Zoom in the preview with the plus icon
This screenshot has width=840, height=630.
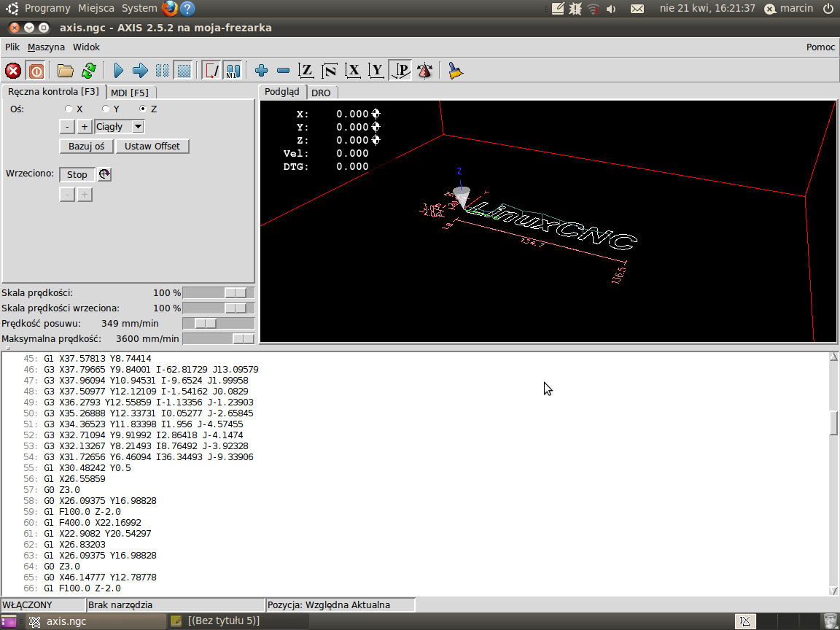pyautogui.click(x=262, y=71)
